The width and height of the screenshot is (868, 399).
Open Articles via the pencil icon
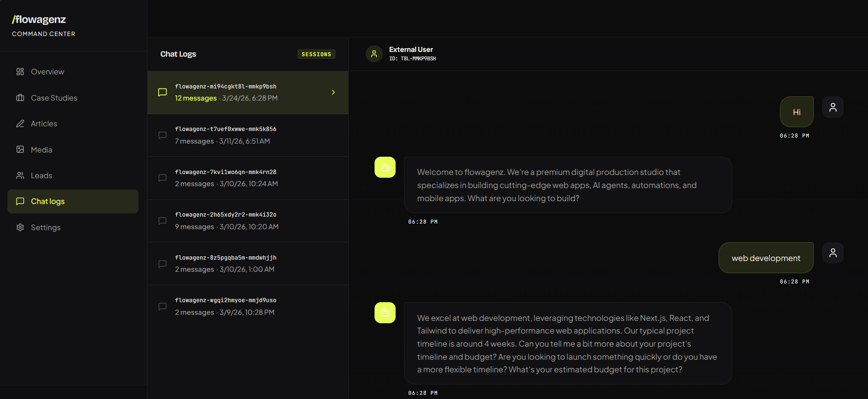20,123
